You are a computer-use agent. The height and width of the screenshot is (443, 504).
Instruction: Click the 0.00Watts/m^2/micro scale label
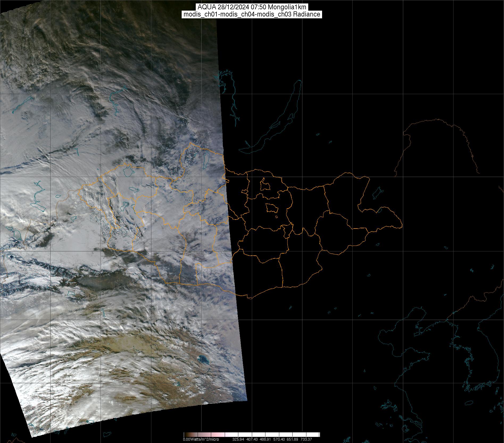(x=201, y=440)
